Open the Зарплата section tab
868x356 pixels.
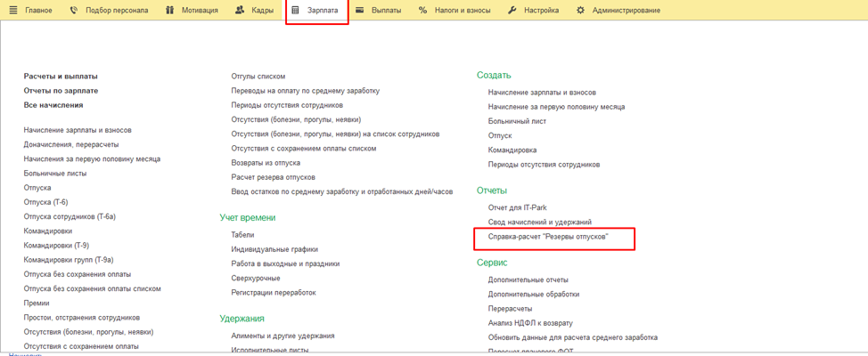pyautogui.click(x=322, y=11)
